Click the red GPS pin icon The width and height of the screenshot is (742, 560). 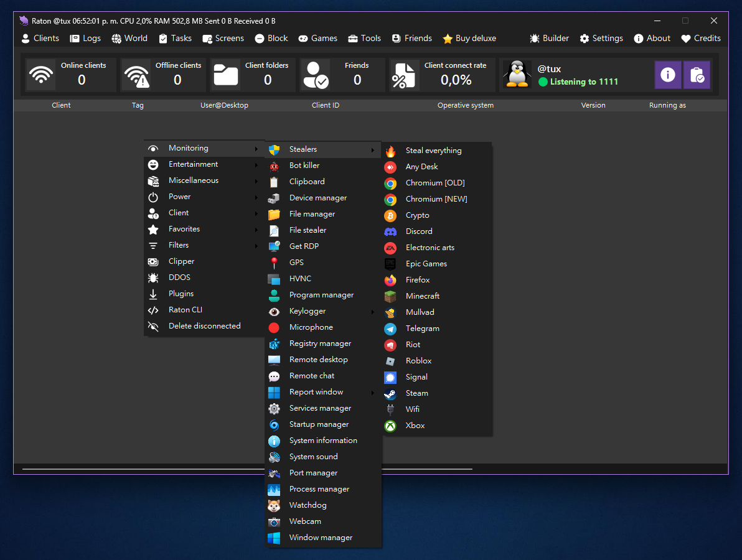[x=274, y=263]
